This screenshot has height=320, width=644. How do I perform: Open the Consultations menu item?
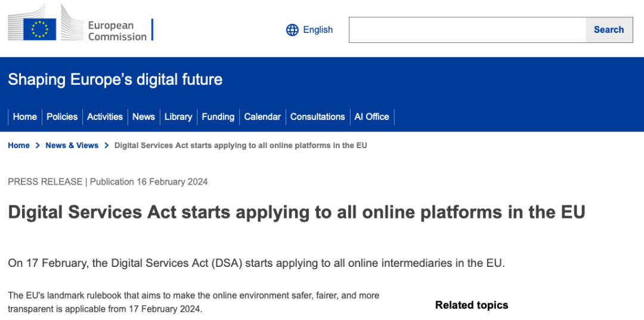tap(317, 117)
